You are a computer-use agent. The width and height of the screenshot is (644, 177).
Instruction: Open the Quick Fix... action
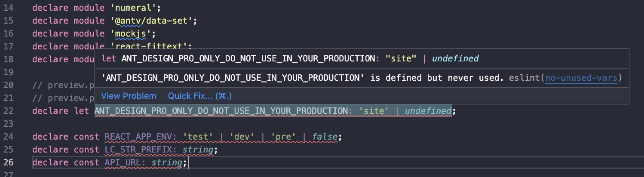click(x=199, y=95)
